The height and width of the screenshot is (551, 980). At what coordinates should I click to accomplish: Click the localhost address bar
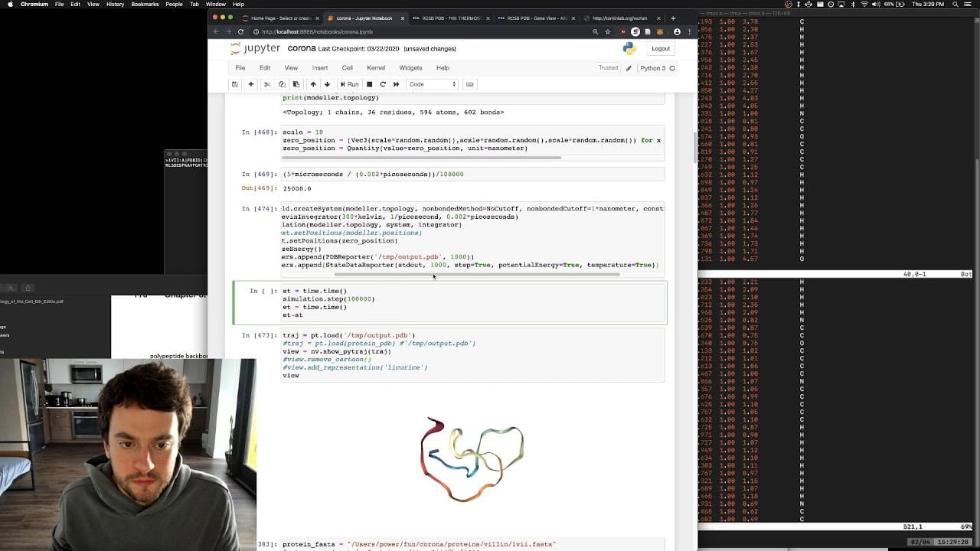[419, 32]
